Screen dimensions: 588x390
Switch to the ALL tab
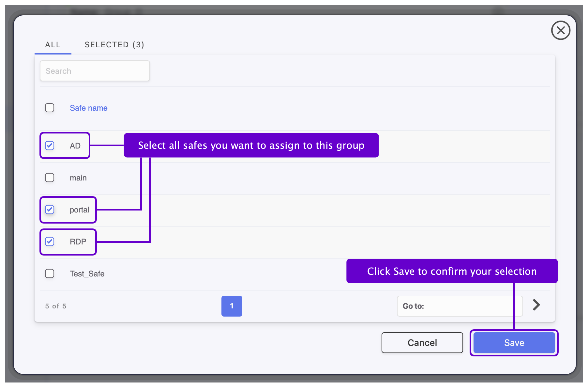tap(53, 45)
